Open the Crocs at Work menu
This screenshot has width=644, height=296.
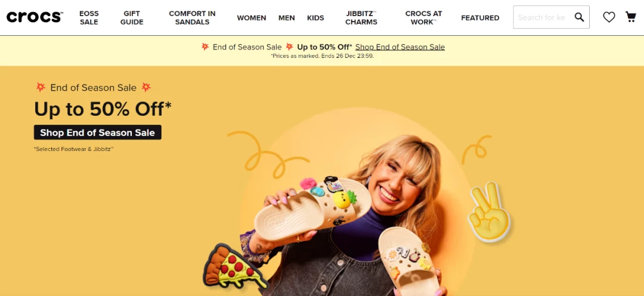423,18
